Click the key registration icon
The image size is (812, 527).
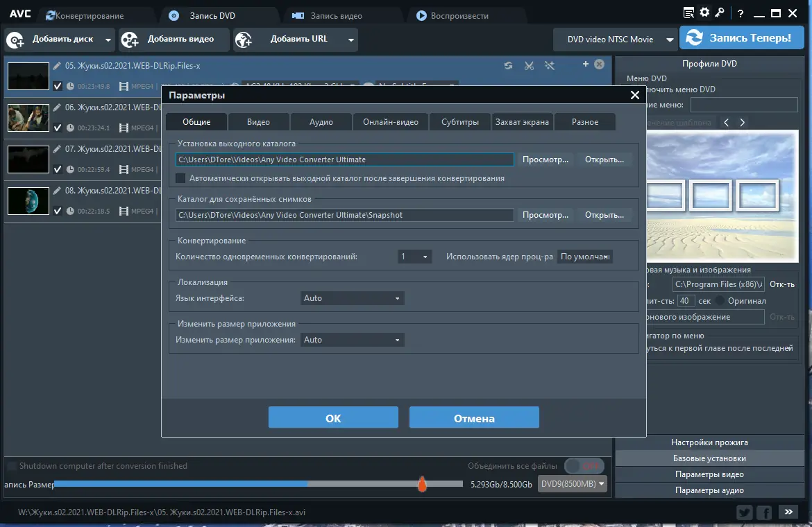(x=720, y=12)
